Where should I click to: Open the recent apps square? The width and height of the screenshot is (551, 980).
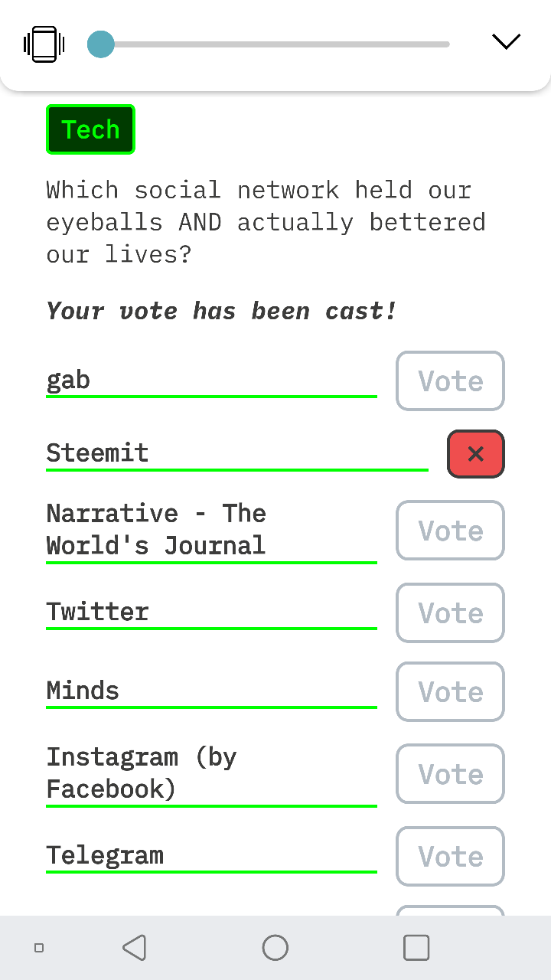click(416, 948)
